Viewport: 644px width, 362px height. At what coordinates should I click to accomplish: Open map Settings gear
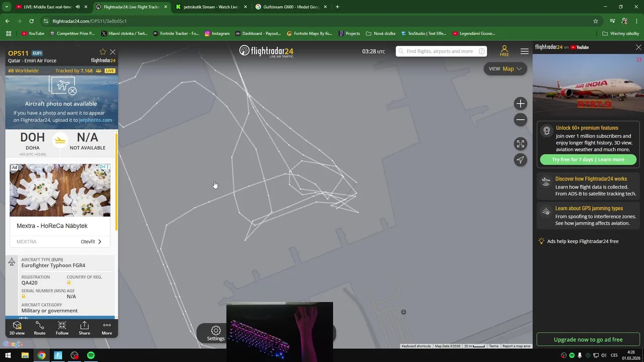click(216, 333)
